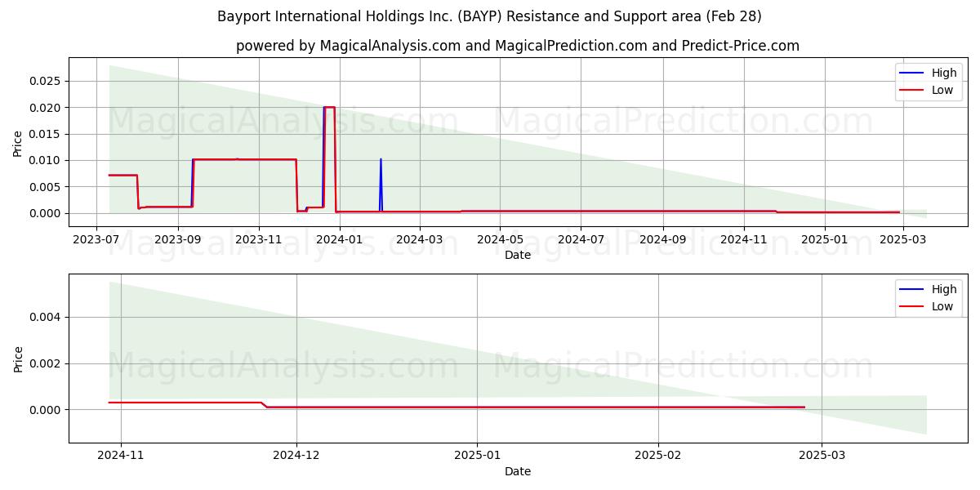Click the bottom chart 'Date' axis label
The width and height of the screenshot is (980, 490).
click(518, 471)
